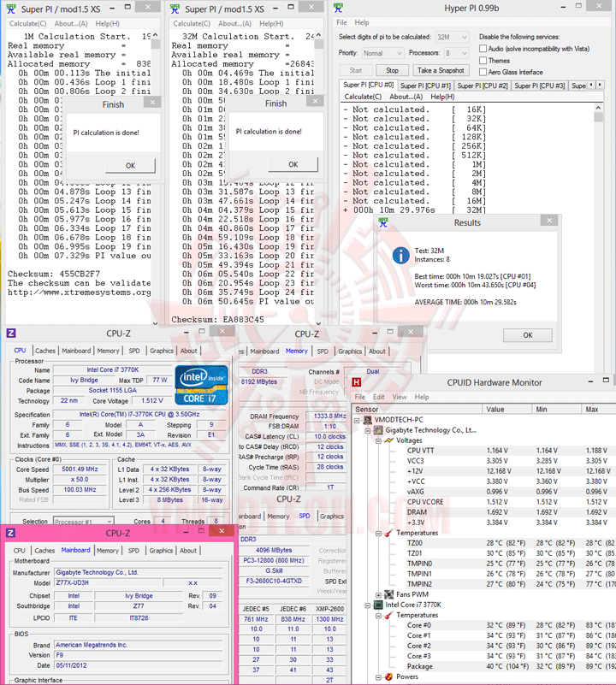Close the pink CPU-Z Mainboard window
The image size is (616, 685).
pos(222,531)
